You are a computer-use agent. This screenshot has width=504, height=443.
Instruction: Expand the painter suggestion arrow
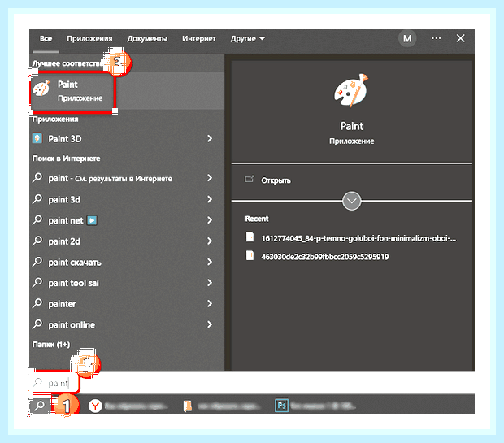[210, 303]
